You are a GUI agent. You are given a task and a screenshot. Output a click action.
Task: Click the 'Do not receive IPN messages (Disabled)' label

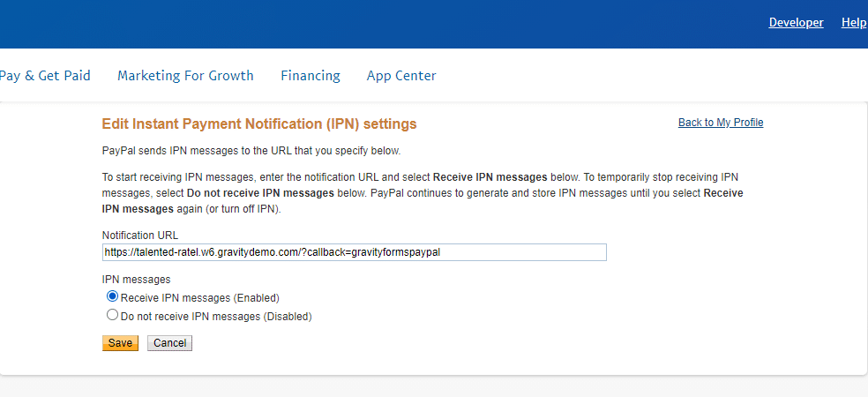(216, 316)
